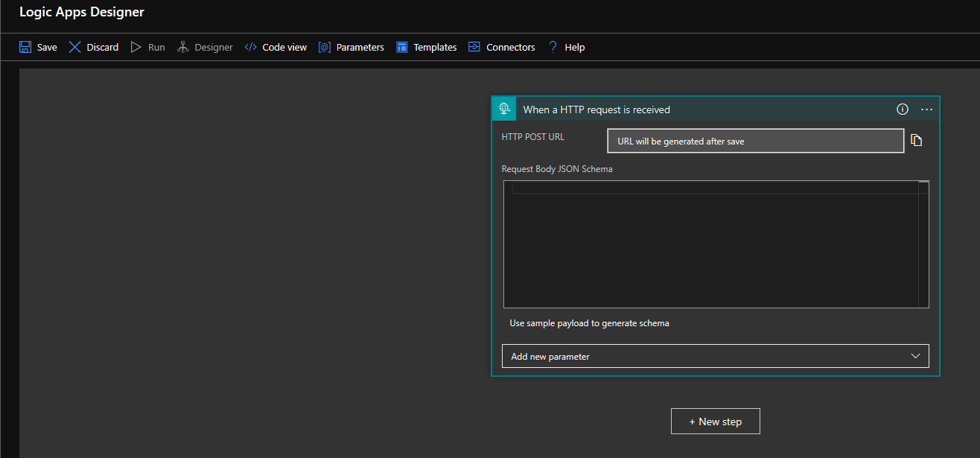
Task: Select the Save label in toolbar
Action: 47,47
